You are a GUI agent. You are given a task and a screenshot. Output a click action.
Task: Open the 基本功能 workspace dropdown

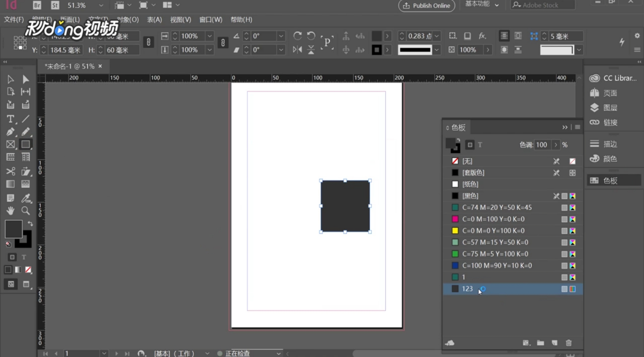click(x=496, y=5)
